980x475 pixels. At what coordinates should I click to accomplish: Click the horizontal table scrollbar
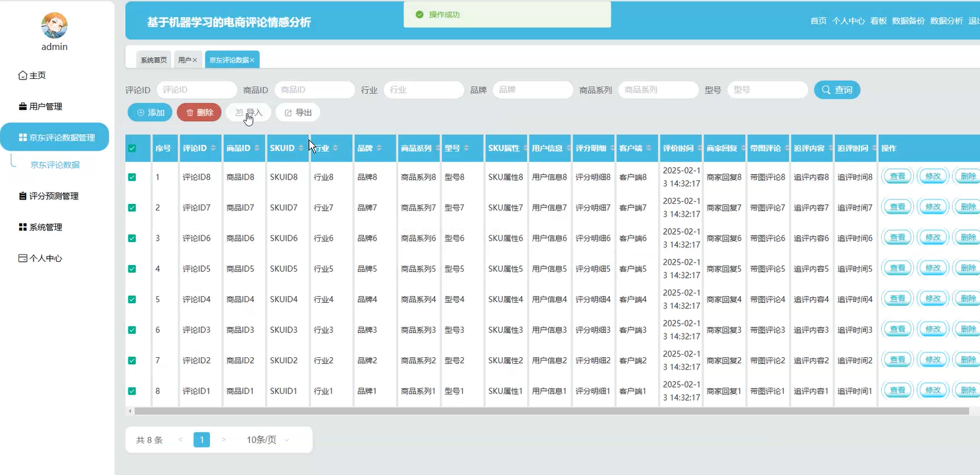pos(552,411)
